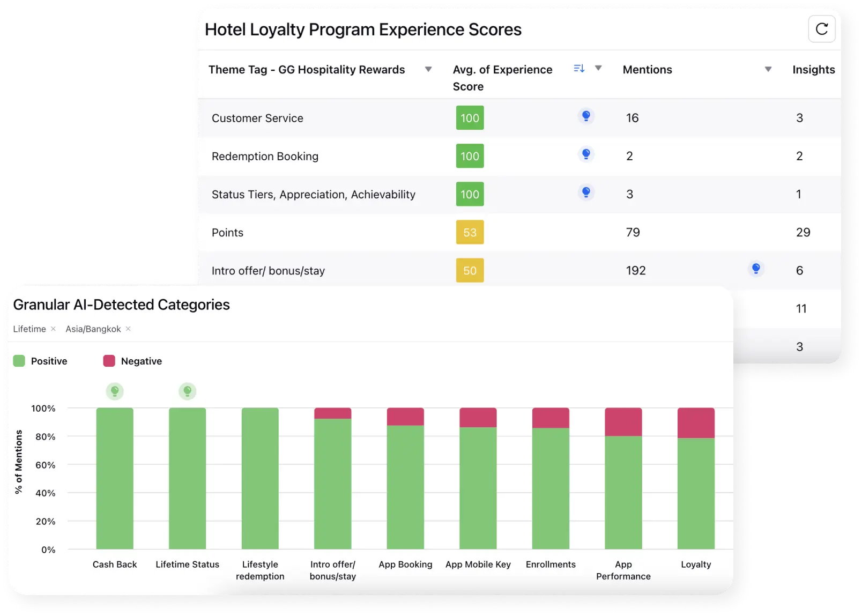Click score badge 100 for Redemption Booking
The width and height of the screenshot is (862, 616).
(x=470, y=156)
